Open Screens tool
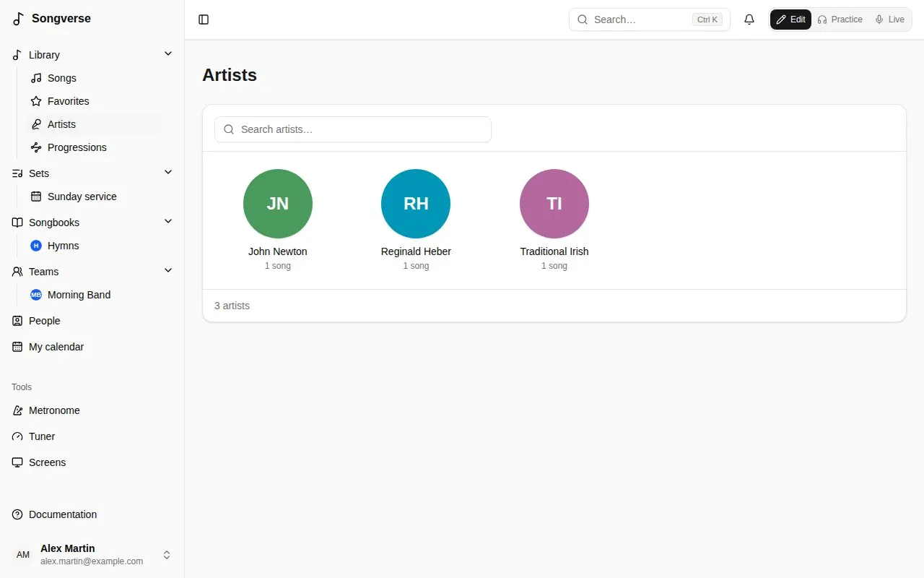This screenshot has width=924, height=578. (x=92, y=462)
